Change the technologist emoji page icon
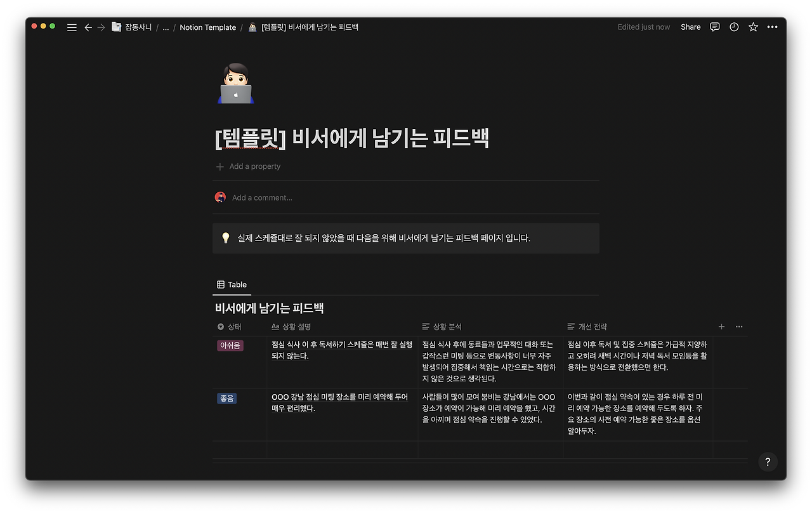Viewport: 812px width, 514px height. pyautogui.click(x=236, y=83)
